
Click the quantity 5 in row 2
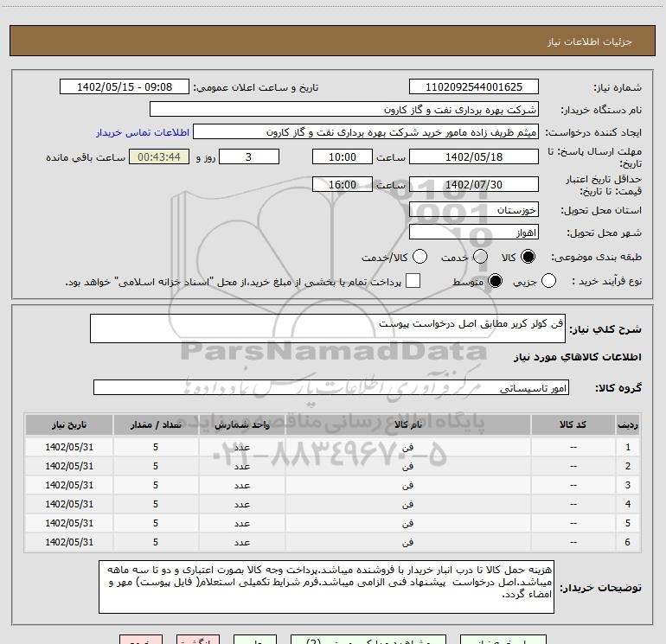pyautogui.click(x=156, y=466)
